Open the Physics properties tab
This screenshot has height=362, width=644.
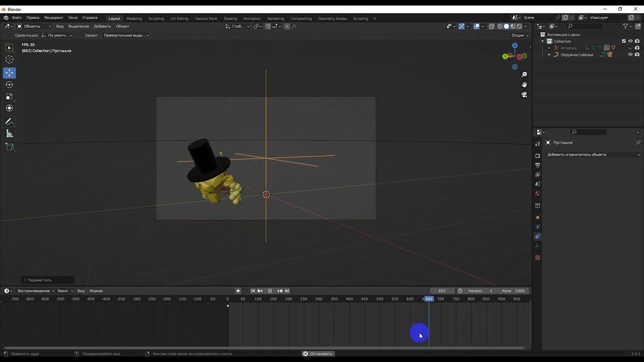point(537,227)
